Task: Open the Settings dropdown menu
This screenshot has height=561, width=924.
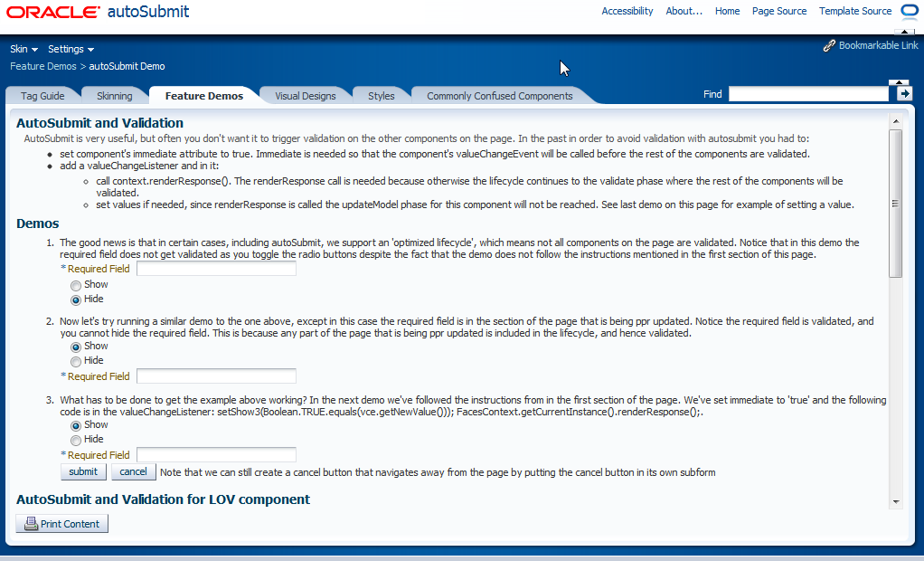Action: [71, 49]
